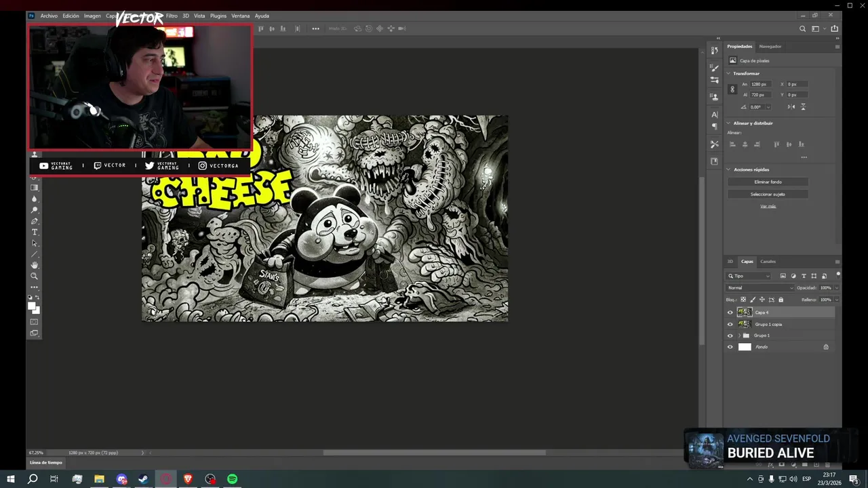The width and height of the screenshot is (868, 488).
Task: Align left edges in Alinear section
Action: [732, 144]
